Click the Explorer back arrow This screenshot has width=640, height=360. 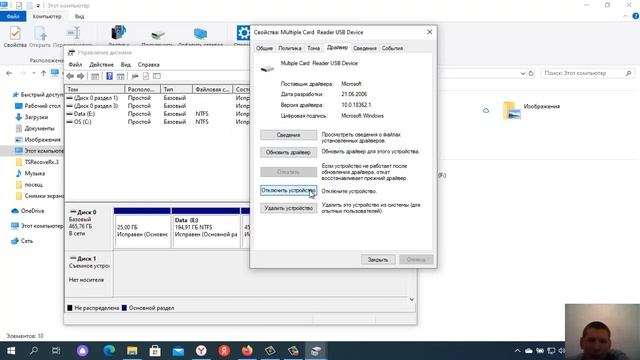9,73
